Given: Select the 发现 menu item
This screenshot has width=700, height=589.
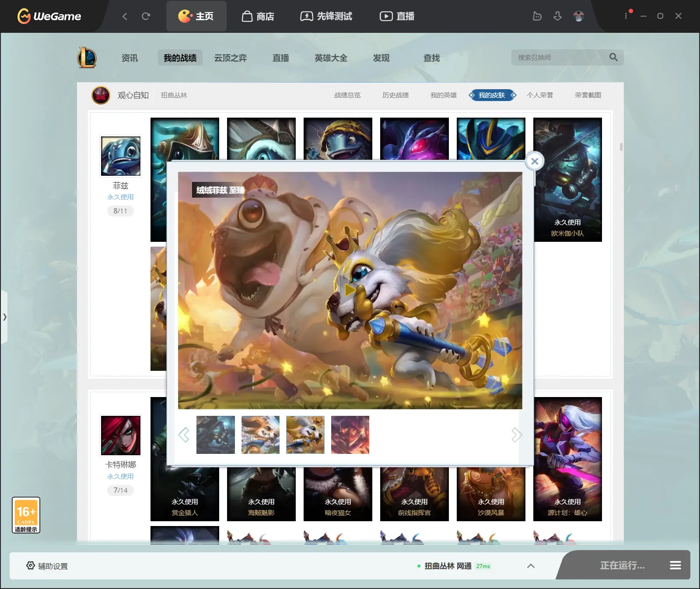Looking at the screenshot, I should click(381, 58).
